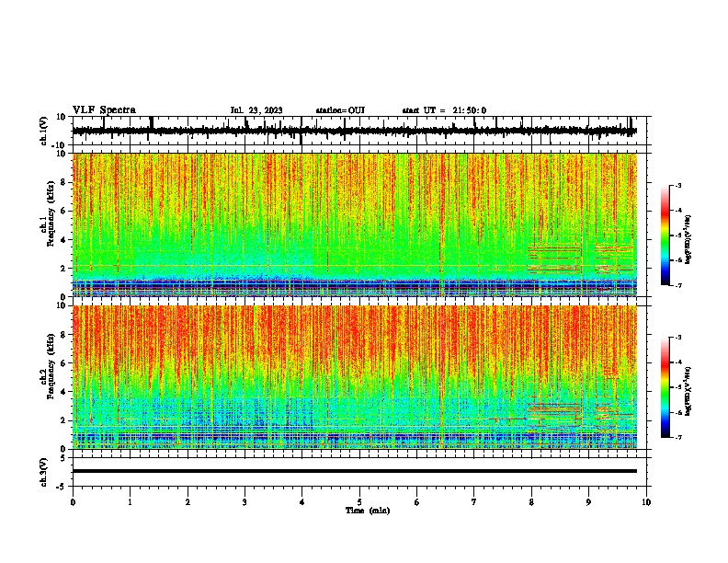
Task: Click time axis tick label "4"
Action: pos(301,502)
